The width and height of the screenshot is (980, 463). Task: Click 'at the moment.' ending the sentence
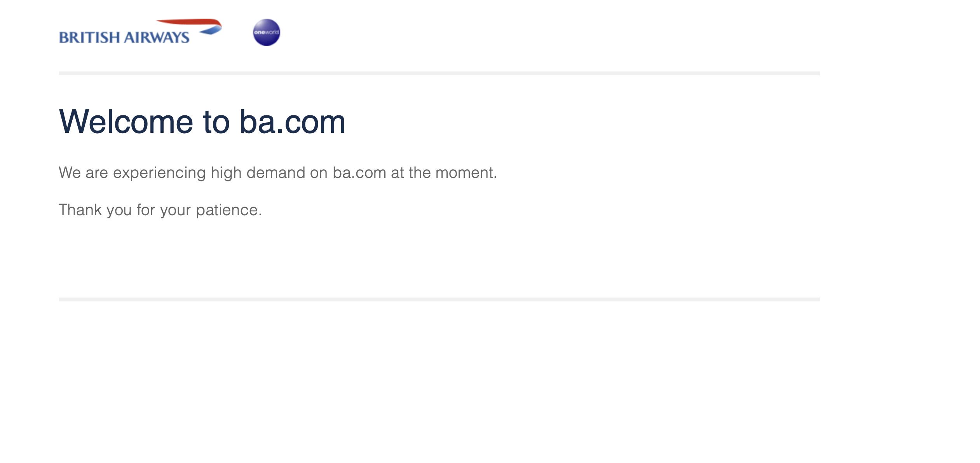tap(444, 173)
